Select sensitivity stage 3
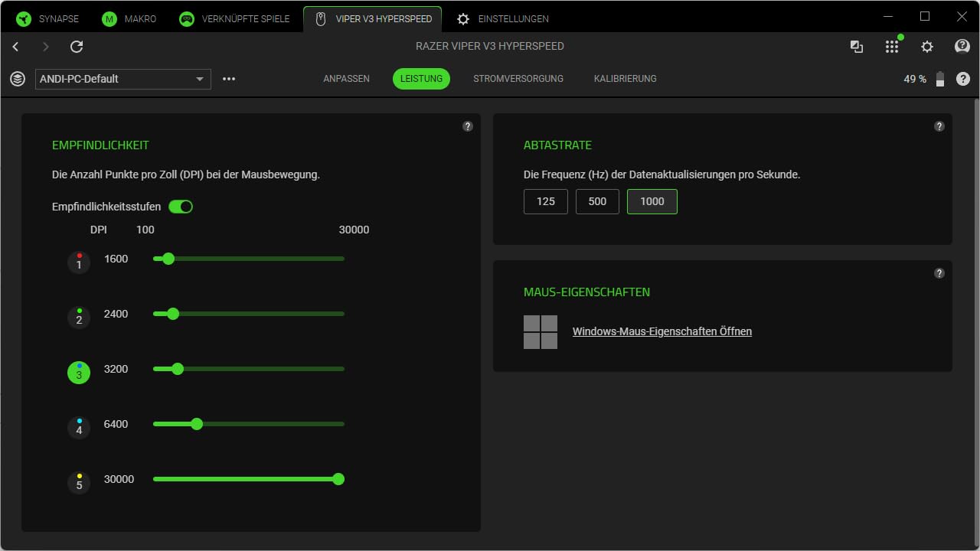Viewport: 980px width, 551px height. (79, 372)
